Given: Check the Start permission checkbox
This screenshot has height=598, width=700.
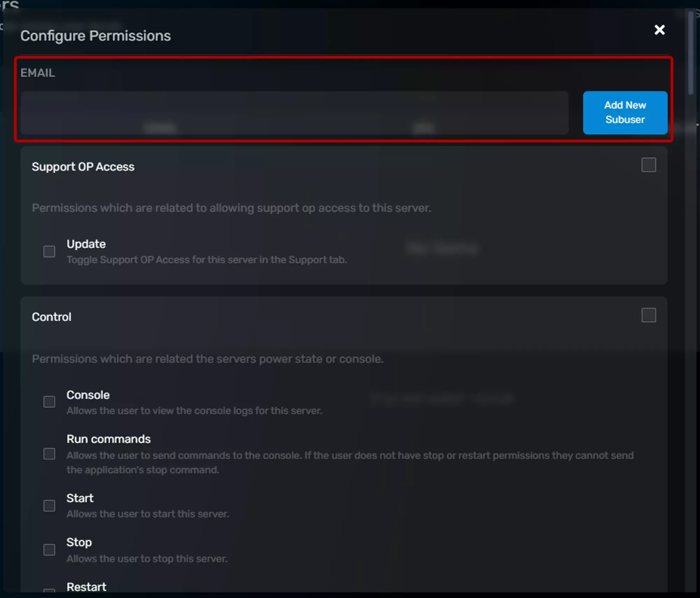Looking at the screenshot, I should (x=49, y=506).
